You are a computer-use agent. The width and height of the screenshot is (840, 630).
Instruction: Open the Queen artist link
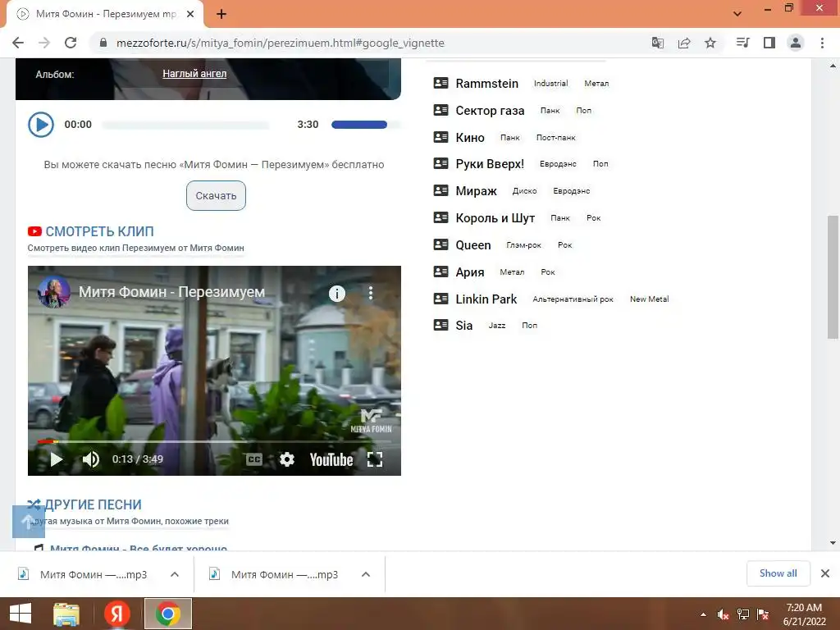473,244
